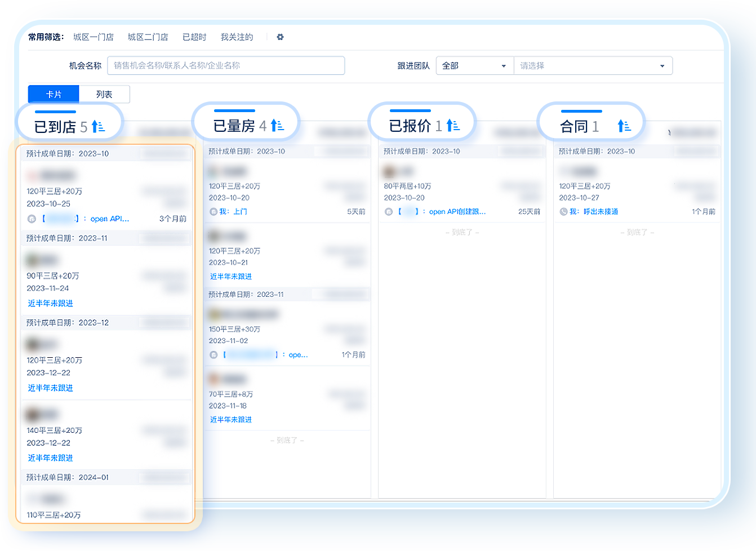Select the 城区一门店 quick filter
Viewport: 756px width, 551px height.
point(94,37)
